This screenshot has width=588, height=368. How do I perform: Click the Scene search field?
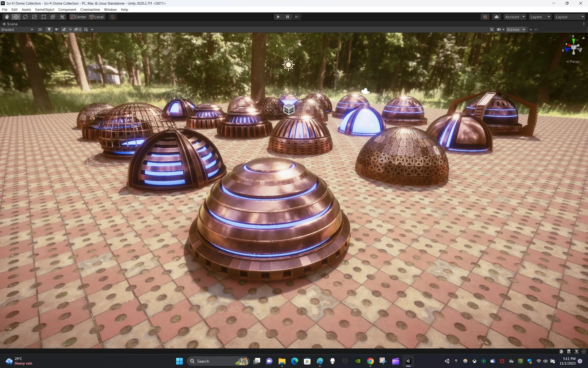(558, 29)
